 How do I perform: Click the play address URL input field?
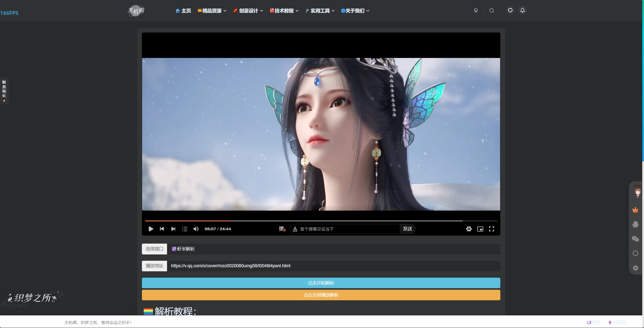point(334,266)
